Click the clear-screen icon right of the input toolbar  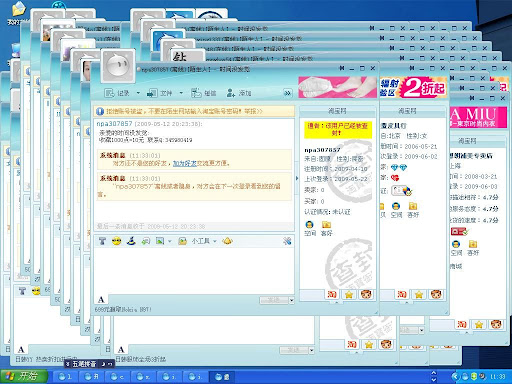point(287,241)
